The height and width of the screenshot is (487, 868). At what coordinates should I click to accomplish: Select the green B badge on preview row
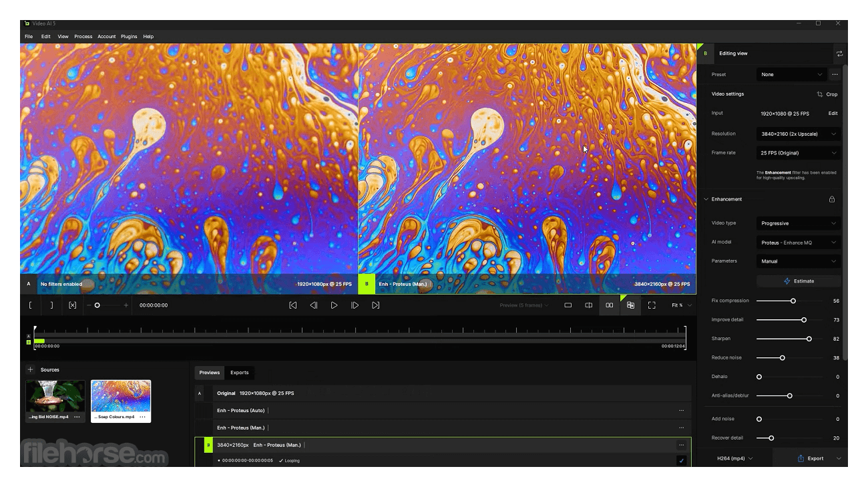click(208, 445)
